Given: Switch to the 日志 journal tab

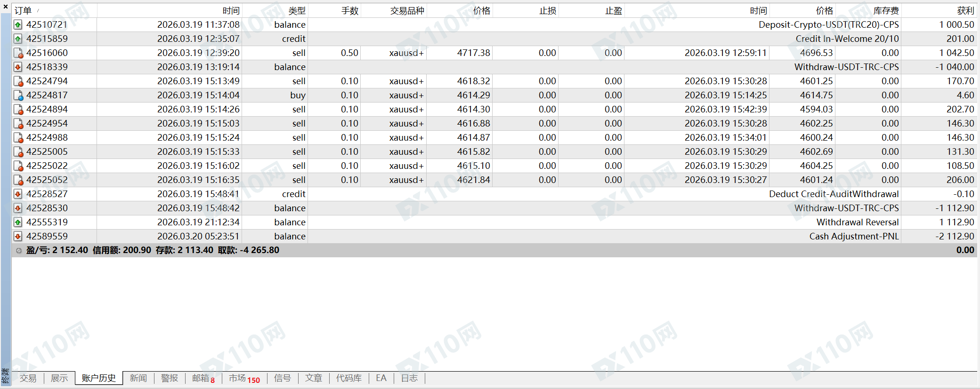Looking at the screenshot, I should coord(409,378).
